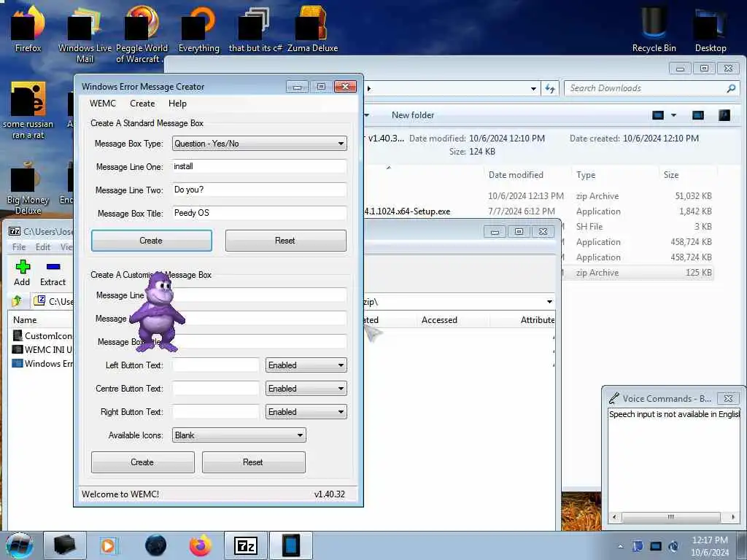Viewport: 747px width, 560px height.
Task: Click the taskbar clock 12:17 PM
Action: 710,540
